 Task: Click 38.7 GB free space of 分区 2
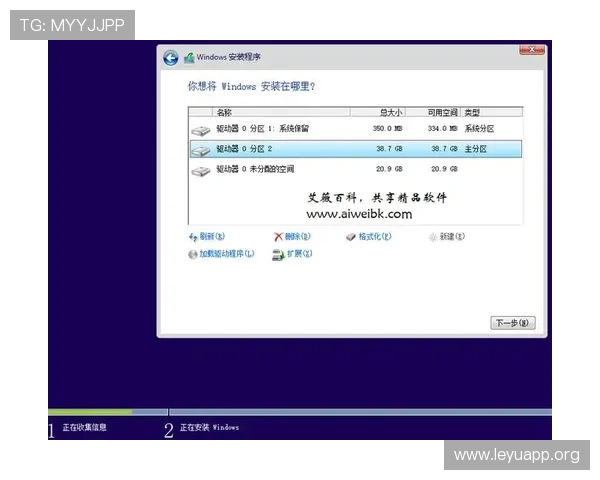point(444,149)
